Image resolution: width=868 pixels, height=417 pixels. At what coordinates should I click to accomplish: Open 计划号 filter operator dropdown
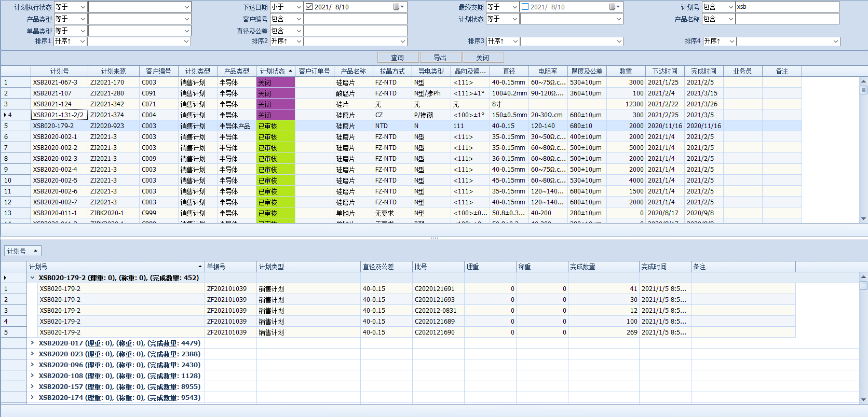(731, 7)
